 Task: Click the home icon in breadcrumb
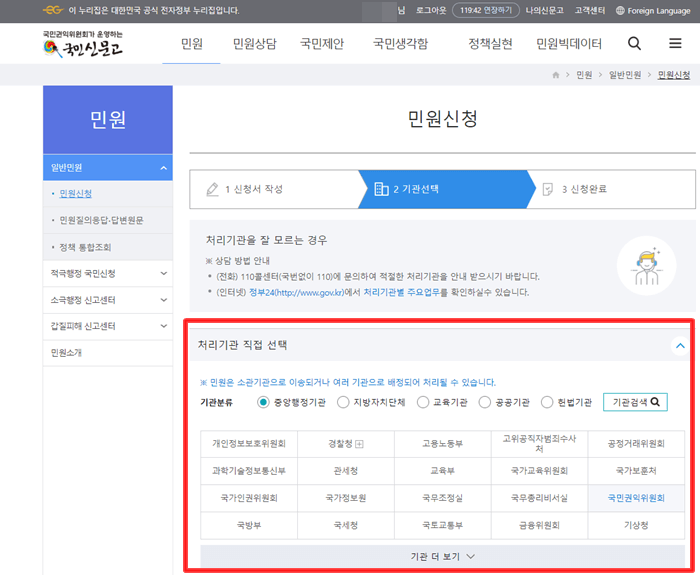555,75
